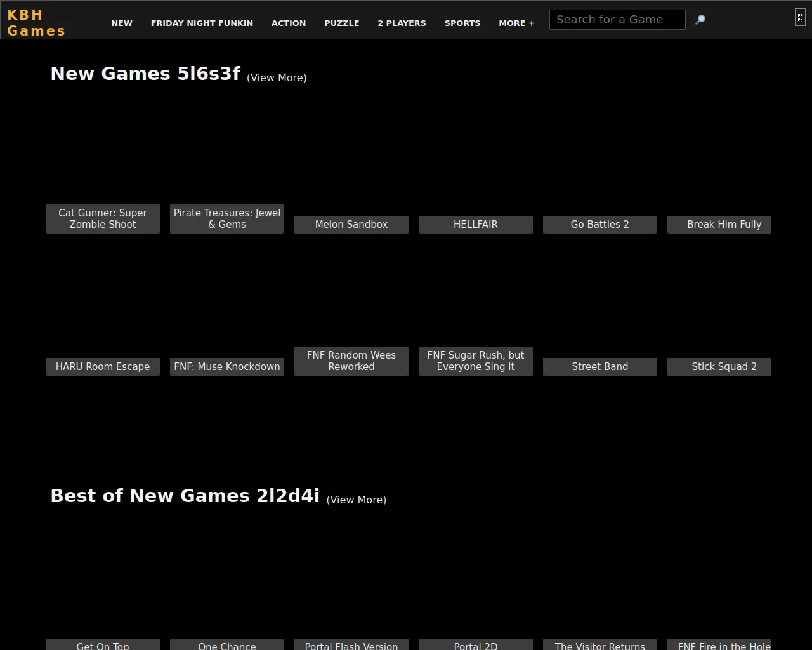Expand the MORE + menu
This screenshot has width=812, height=650.
click(x=516, y=23)
